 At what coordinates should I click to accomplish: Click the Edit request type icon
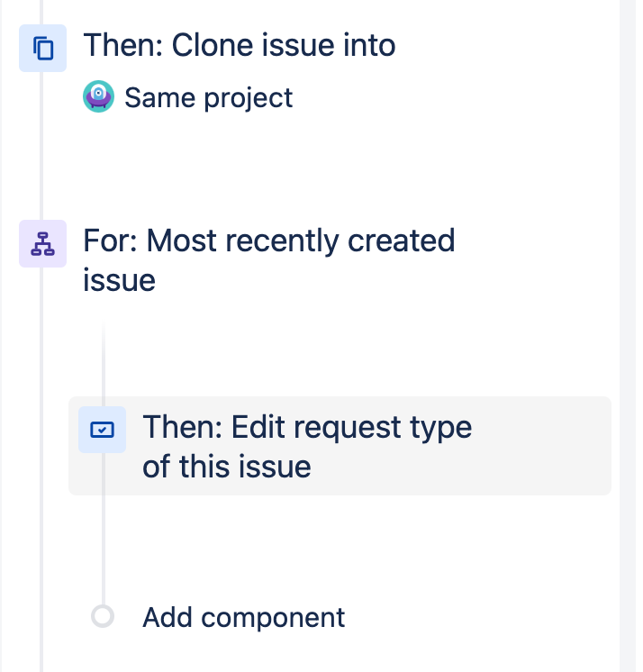(x=102, y=430)
